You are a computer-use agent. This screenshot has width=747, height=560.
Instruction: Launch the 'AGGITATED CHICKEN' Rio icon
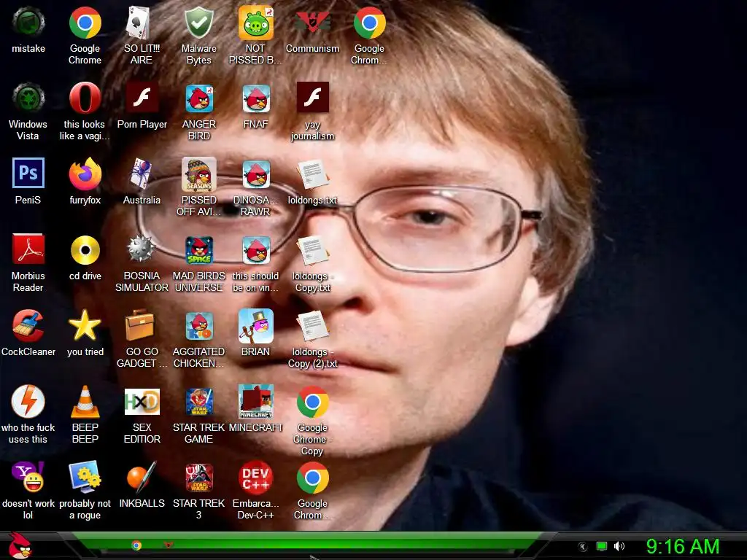click(x=198, y=326)
